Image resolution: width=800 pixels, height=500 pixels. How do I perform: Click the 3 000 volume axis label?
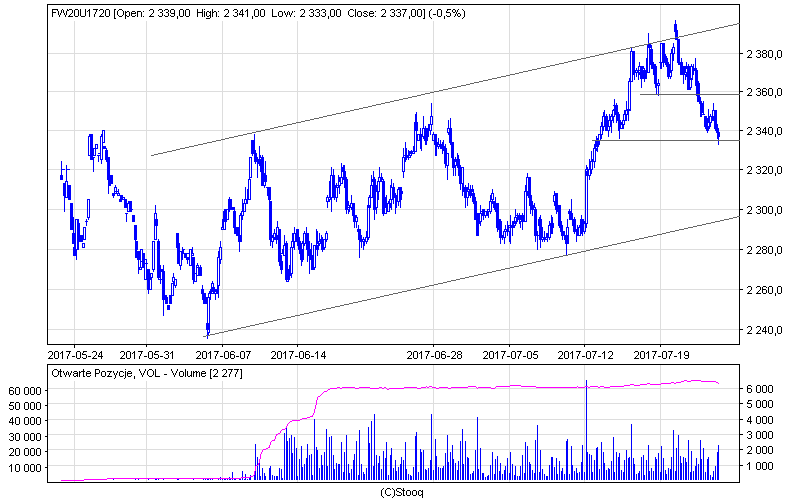[x=760, y=435]
